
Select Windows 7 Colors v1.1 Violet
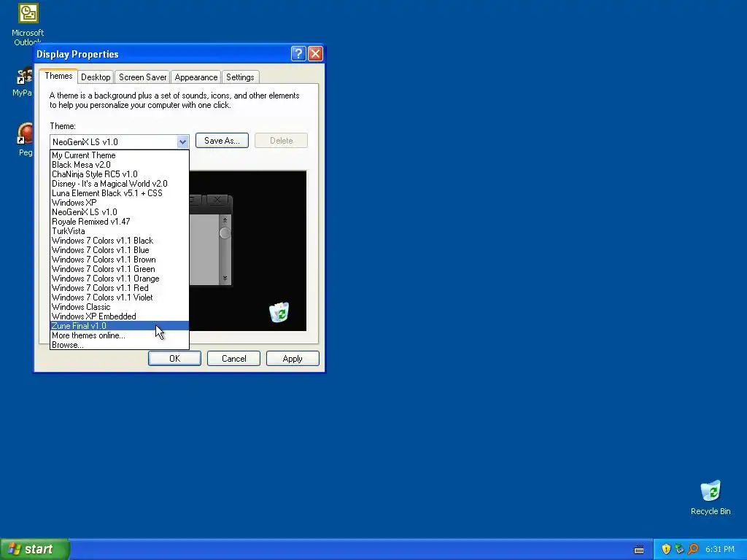point(120,298)
